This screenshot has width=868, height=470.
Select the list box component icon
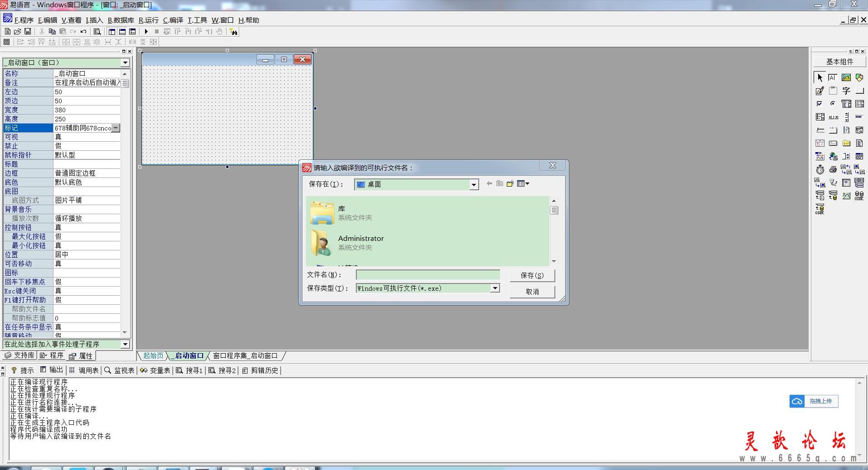[x=859, y=104]
